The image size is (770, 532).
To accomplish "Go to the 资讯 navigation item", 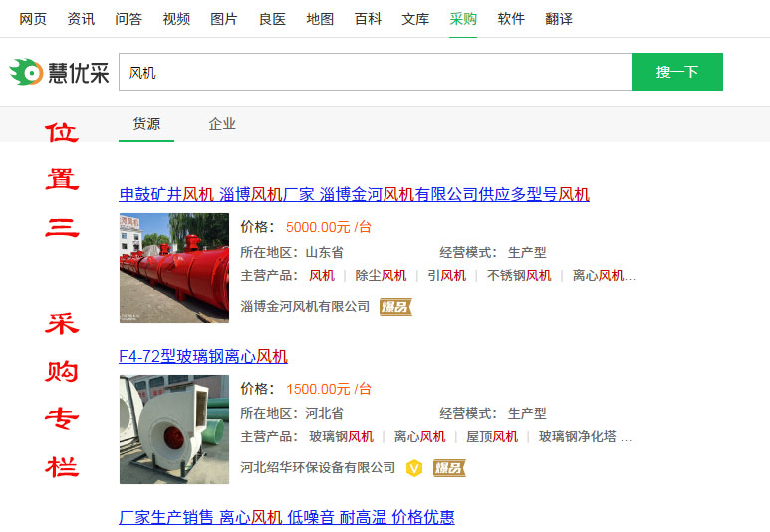I will [x=81, y=19].
